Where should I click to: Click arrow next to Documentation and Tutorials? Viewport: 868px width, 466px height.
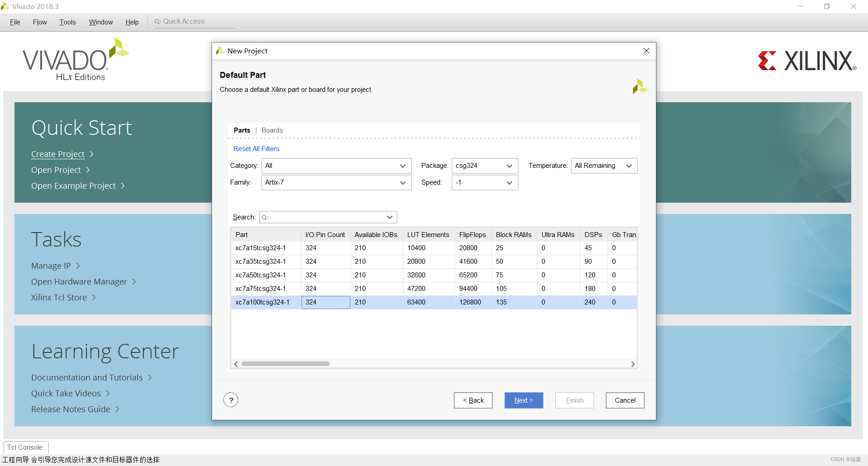150,378
